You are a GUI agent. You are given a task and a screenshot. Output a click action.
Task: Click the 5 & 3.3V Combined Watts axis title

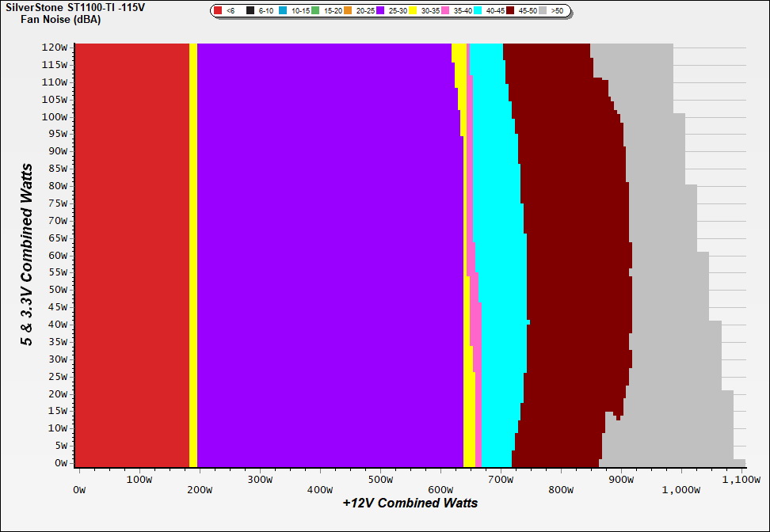point(26,254)
